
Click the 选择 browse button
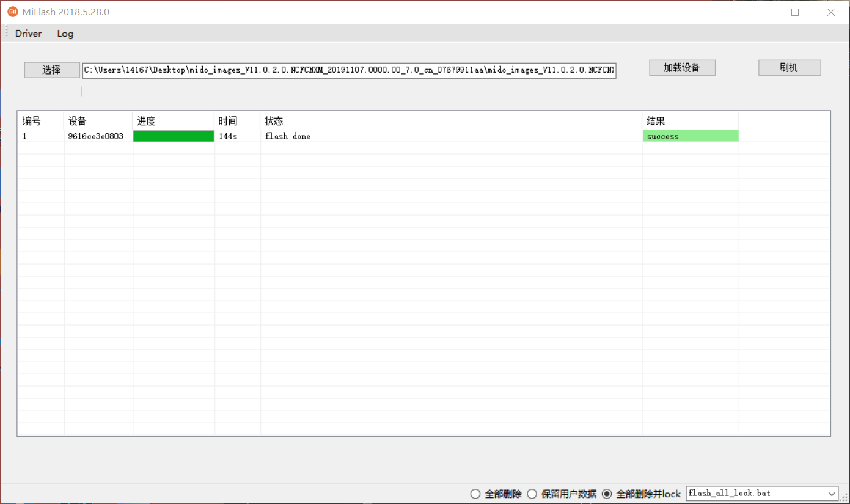(x=52, y=70)
